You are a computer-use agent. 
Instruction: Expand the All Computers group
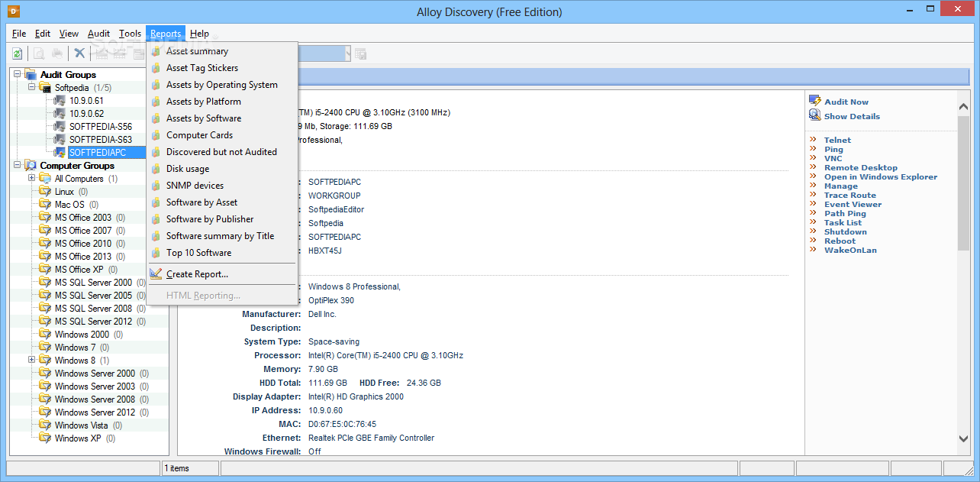click(32, 179)
